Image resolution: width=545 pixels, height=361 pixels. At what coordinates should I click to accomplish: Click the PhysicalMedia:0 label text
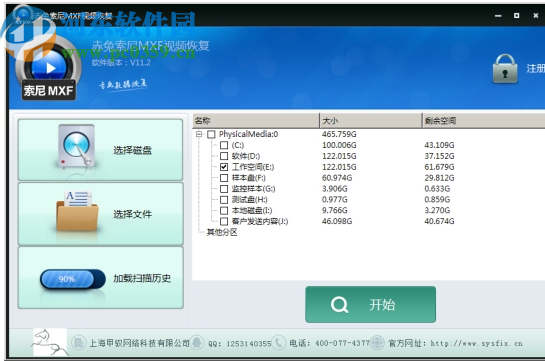click(x=249, y=134)
